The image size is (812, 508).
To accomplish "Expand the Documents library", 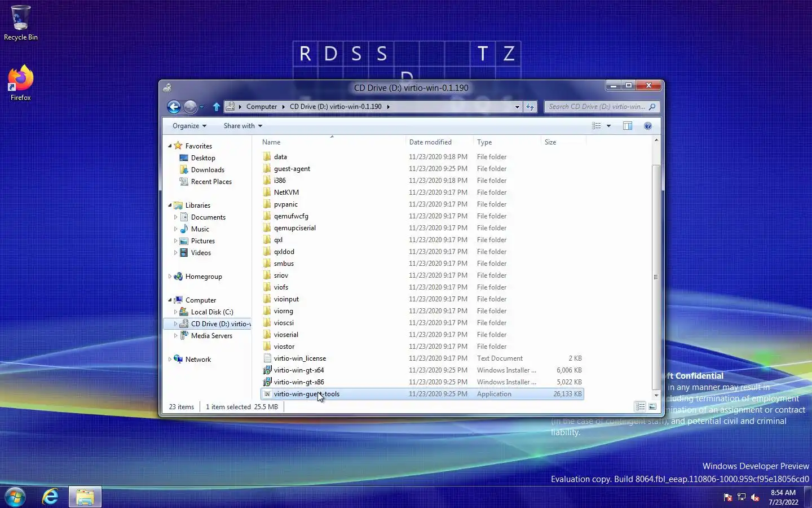I will tap(175, 217).
